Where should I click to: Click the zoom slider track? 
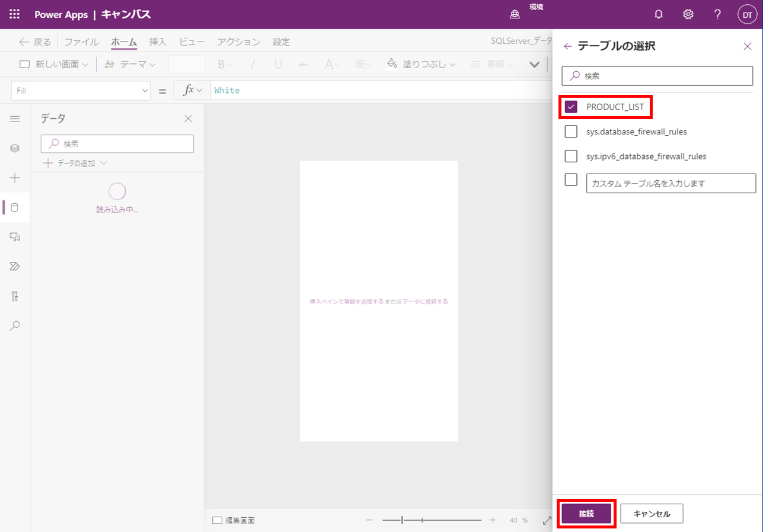pos(432,520)
